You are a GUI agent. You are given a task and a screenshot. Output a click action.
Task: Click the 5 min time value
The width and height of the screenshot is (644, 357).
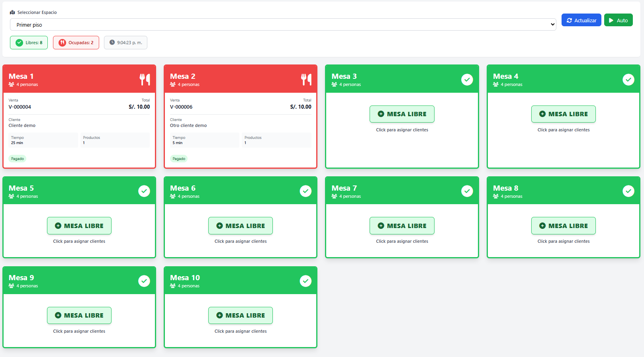point(178,143)
